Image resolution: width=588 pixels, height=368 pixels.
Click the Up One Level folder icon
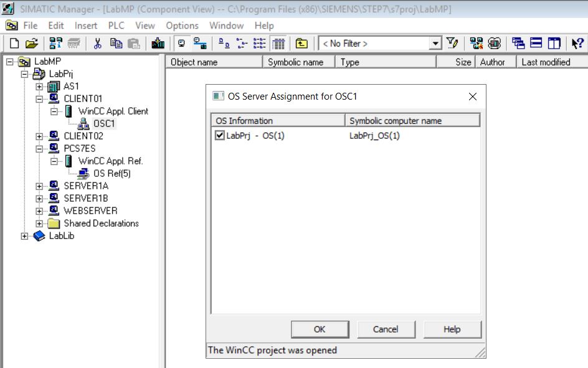(301, 44)
